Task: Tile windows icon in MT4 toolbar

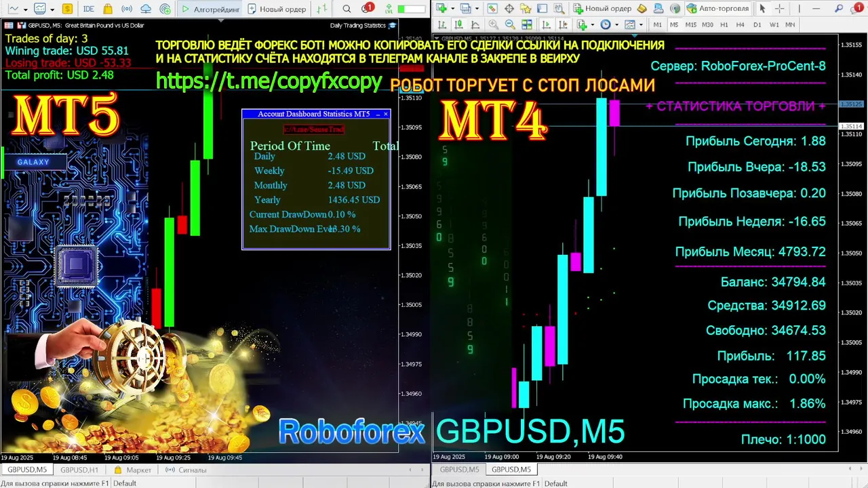Action: pos(527,24)
